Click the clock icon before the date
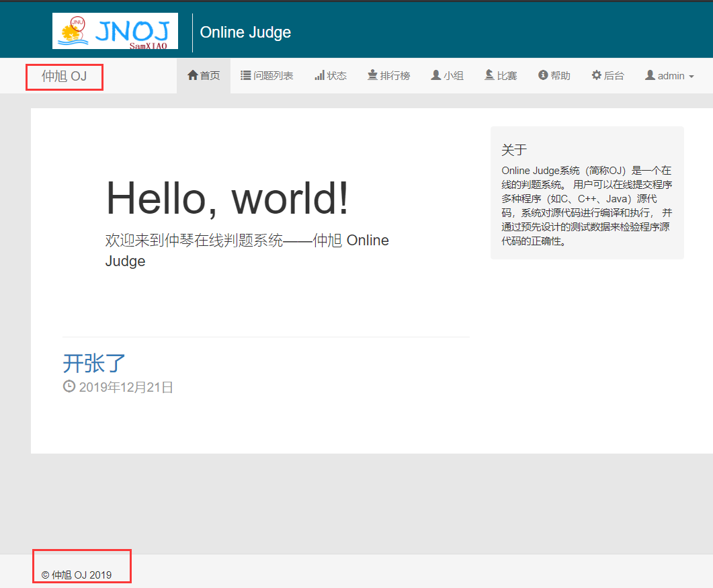 [x=69, y=386]
